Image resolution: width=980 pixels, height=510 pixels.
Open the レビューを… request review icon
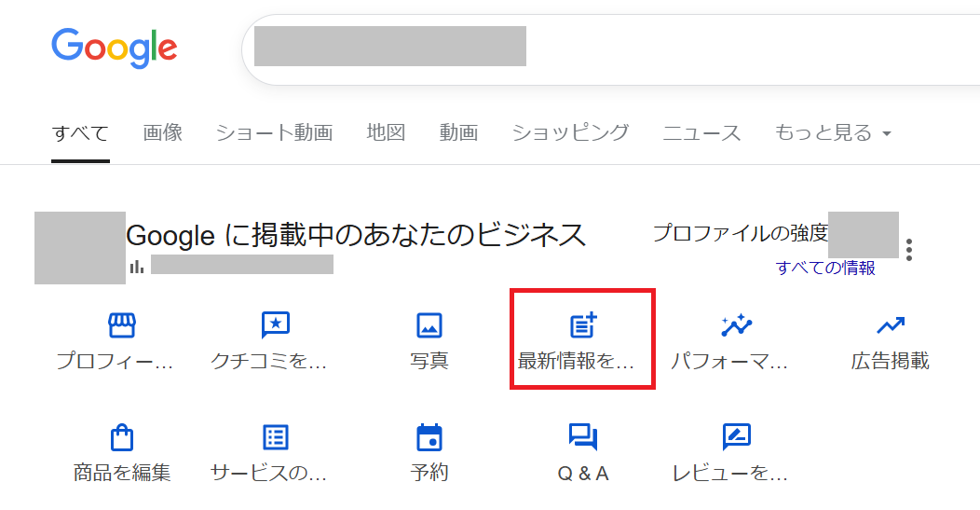(x=736, y=437)
